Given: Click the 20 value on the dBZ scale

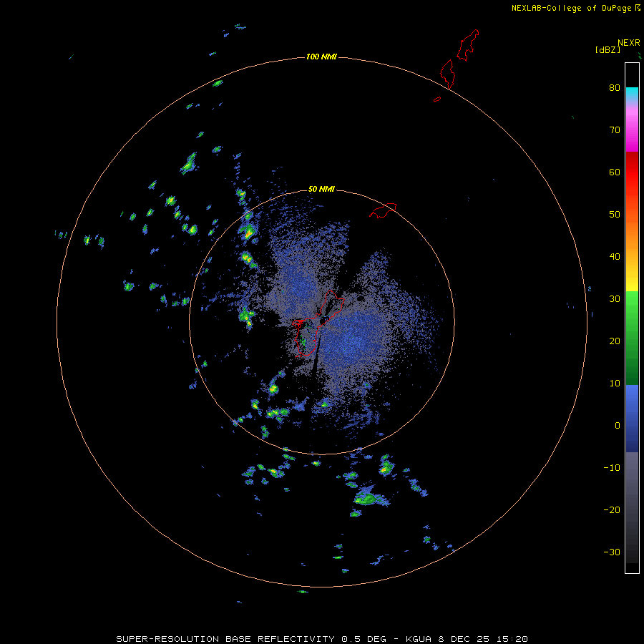Looking at the screenshot, I should [615, 341].
